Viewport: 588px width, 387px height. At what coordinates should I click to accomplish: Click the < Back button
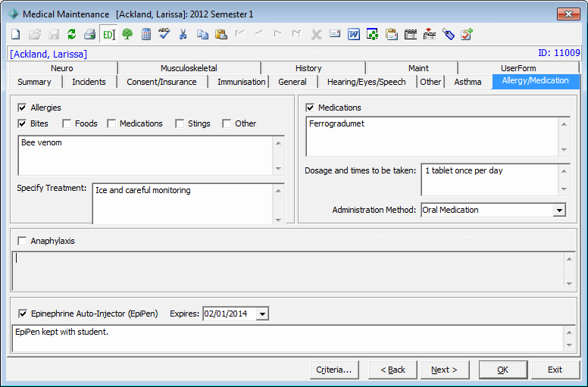click(x=393, y=370)
